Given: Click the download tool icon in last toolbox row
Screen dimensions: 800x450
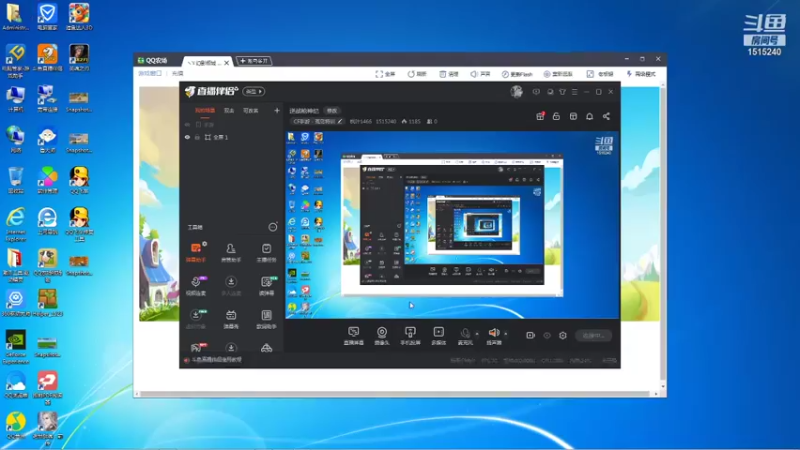Looking at the screenshot, I should tap(231, 348).
